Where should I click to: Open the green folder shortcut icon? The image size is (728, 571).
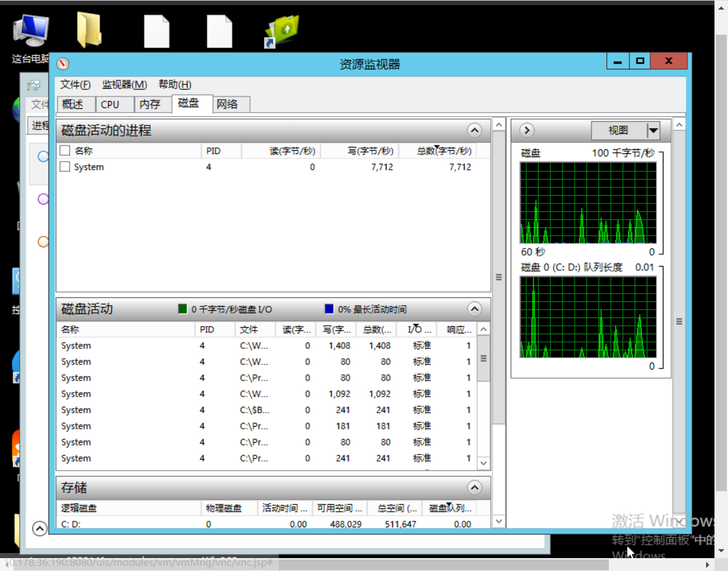click(x=282, y=31)
